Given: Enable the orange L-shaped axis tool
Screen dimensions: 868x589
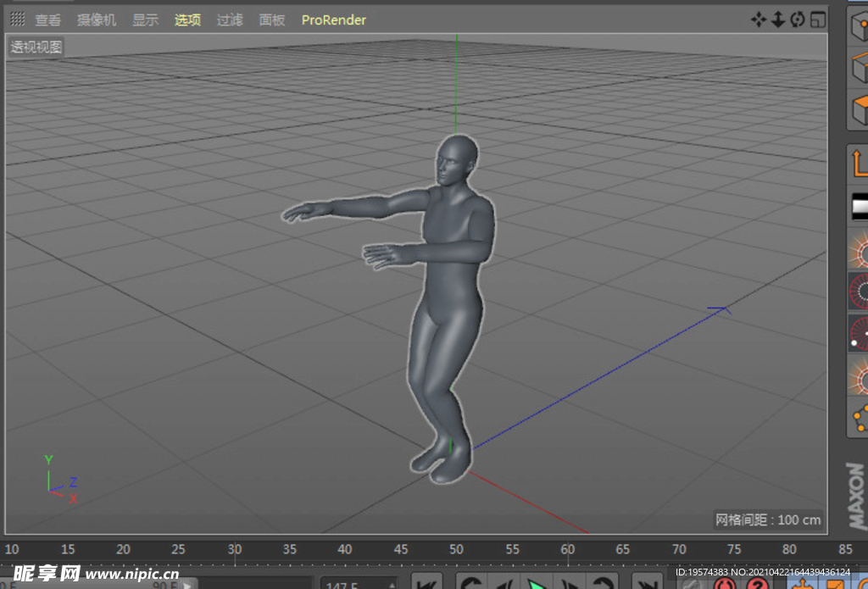Looking at the screenshot, I should point(860,164).
